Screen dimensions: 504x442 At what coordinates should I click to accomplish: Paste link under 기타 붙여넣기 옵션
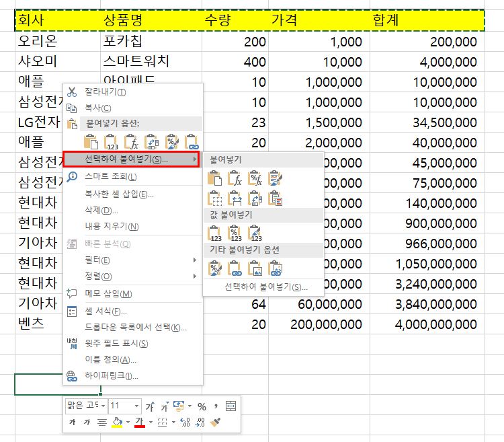tap(235, 268)
